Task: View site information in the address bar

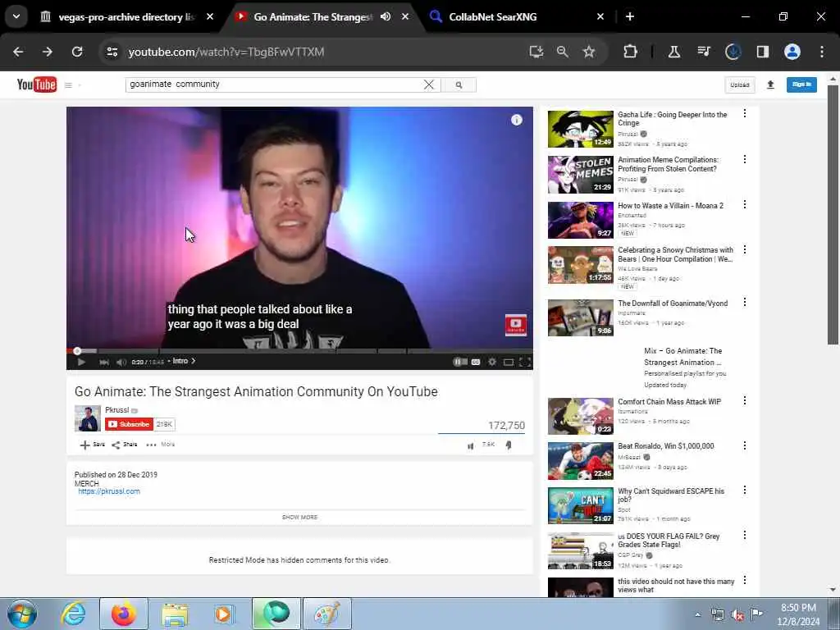Action: pos(112,52)
